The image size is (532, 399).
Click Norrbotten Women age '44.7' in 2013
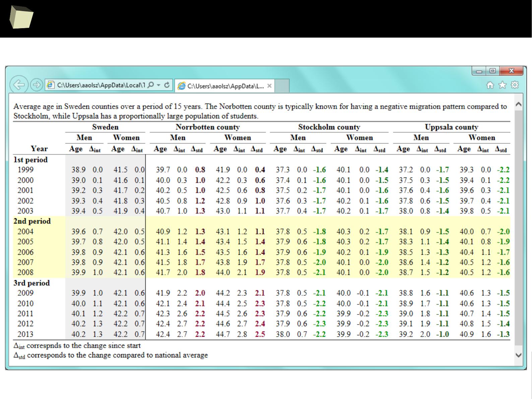pos(223,334)
